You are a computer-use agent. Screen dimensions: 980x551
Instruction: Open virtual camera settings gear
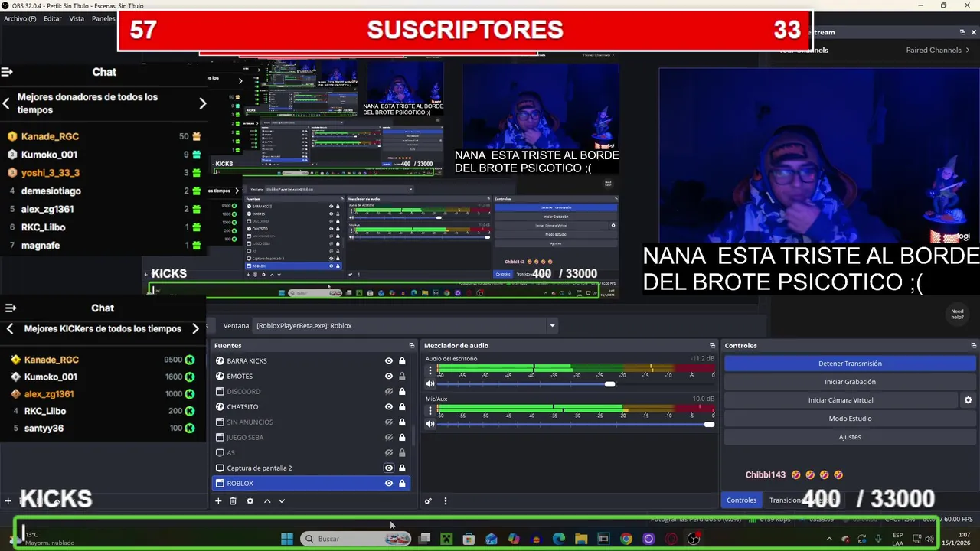(968, 400)
